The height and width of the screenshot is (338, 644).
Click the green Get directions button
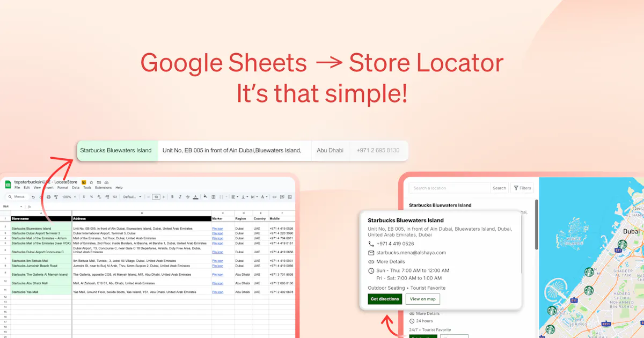coord(385,299)
